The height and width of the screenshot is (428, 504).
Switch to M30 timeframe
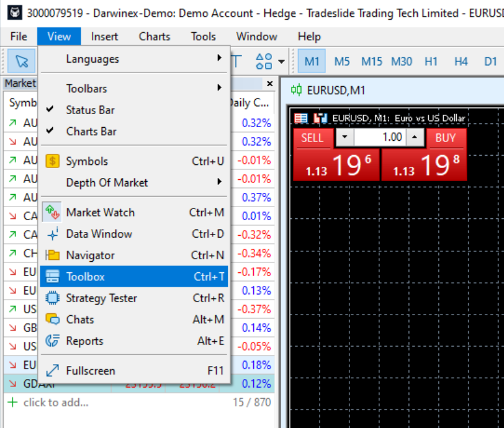[x=402, y=61]
